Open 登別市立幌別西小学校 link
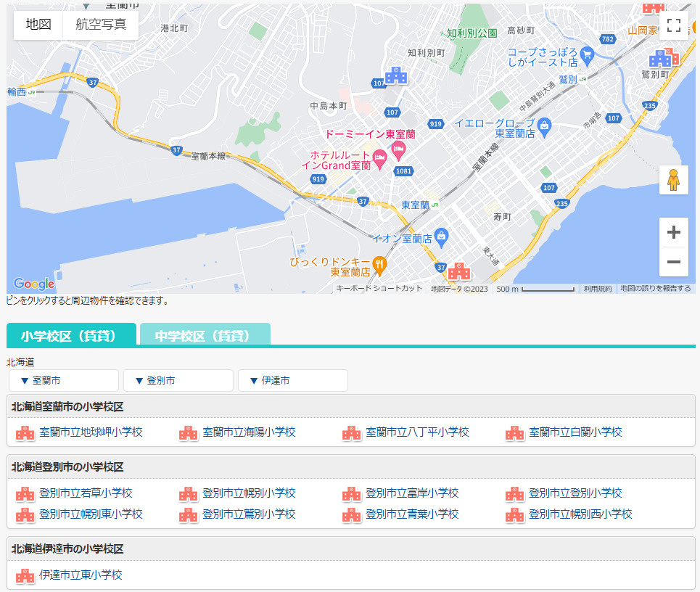This screenshot has height=592, width=700. (x=581, y=514)
